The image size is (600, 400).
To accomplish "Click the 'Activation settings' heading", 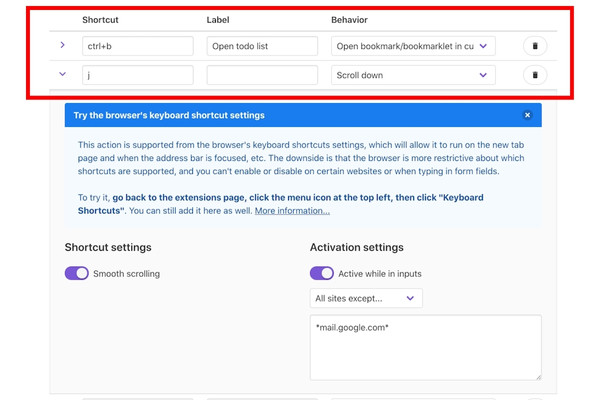I will (357, 247).
